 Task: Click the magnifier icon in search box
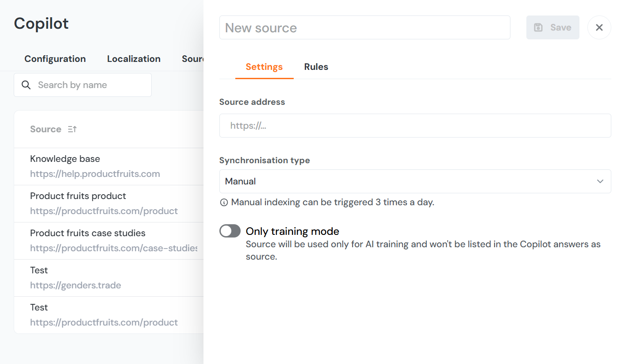coord(26,85)
